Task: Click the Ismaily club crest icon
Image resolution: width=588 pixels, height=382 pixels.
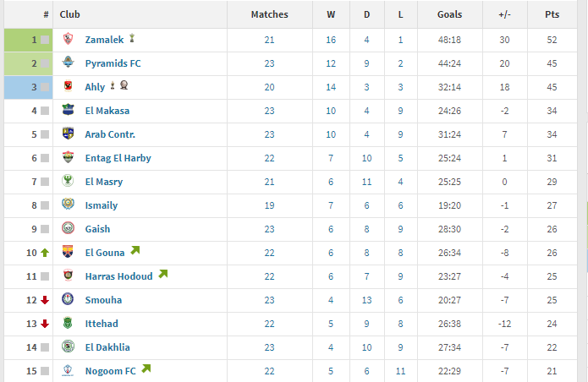Action: click(x=68, y=205)
